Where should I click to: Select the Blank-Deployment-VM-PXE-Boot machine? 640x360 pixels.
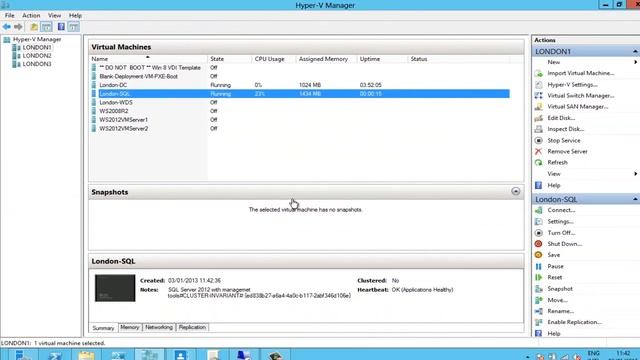point(138,76)
